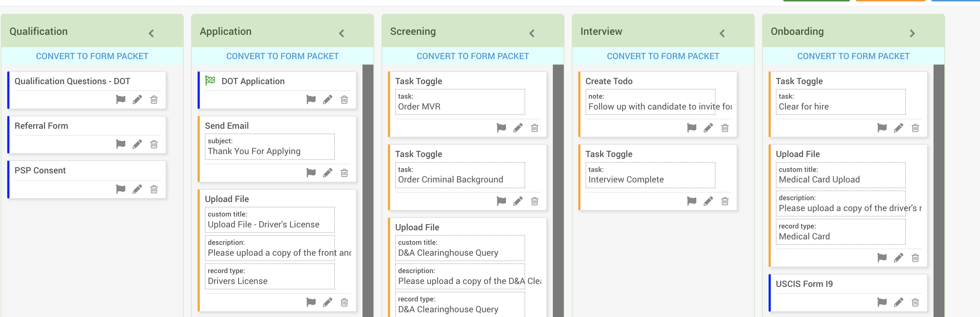
Task: Delete the Create Todo card
Action: pyautogui.click(x=725, y=128)
